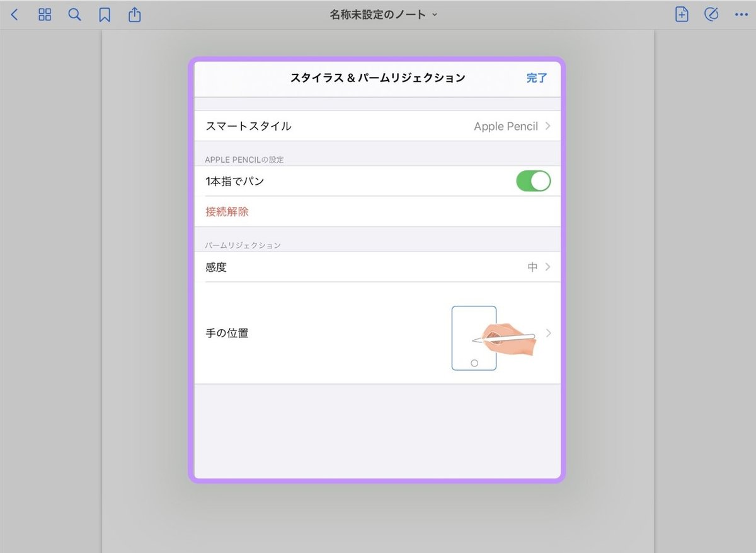Image resolution: width=756 pixels, height=553 pixels.
Task: Open the share and export menu
Action: point(134,14)
